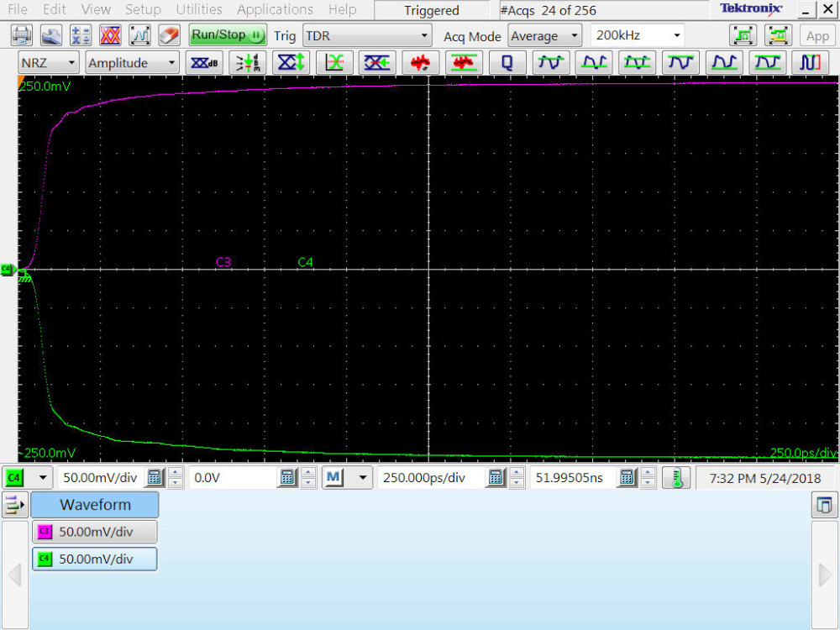Click the right arrow panel navigation button
The height and width of the screenshot is (630, 840).
[x=826, y=575]
